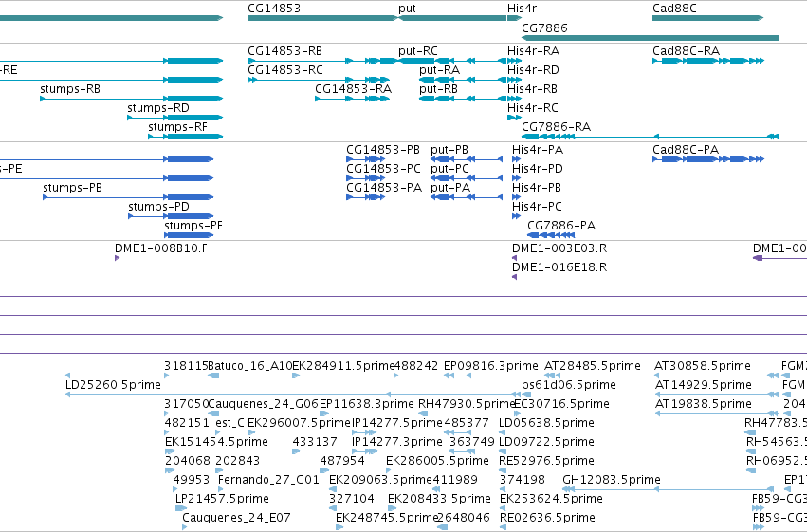Click the His4r-PD protein label
Image resolution: width=807 pixels, height=532 pixels.
538,169
